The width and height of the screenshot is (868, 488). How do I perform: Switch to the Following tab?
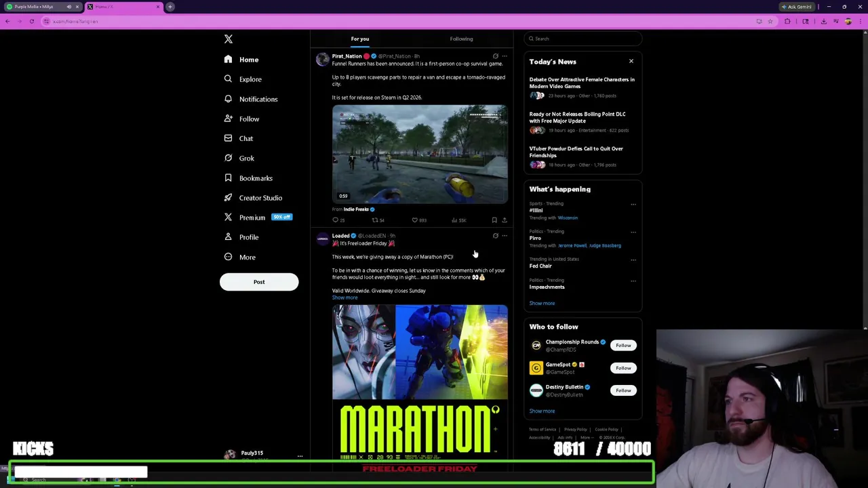461,39
